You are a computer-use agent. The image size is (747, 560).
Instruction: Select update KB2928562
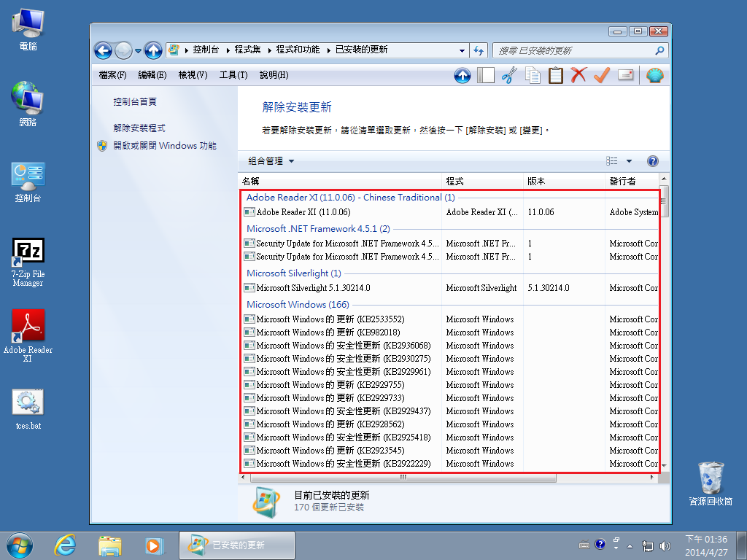click(x=449, y=424)
